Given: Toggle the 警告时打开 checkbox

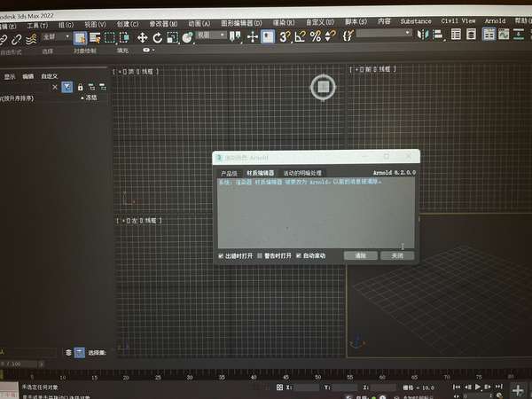Looking at the screenshot, I should pos(260,256).
